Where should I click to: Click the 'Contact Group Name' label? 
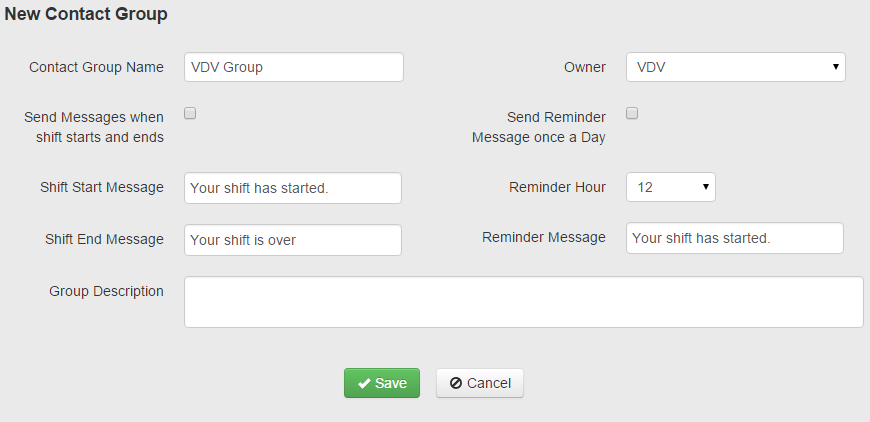point(96,67)
